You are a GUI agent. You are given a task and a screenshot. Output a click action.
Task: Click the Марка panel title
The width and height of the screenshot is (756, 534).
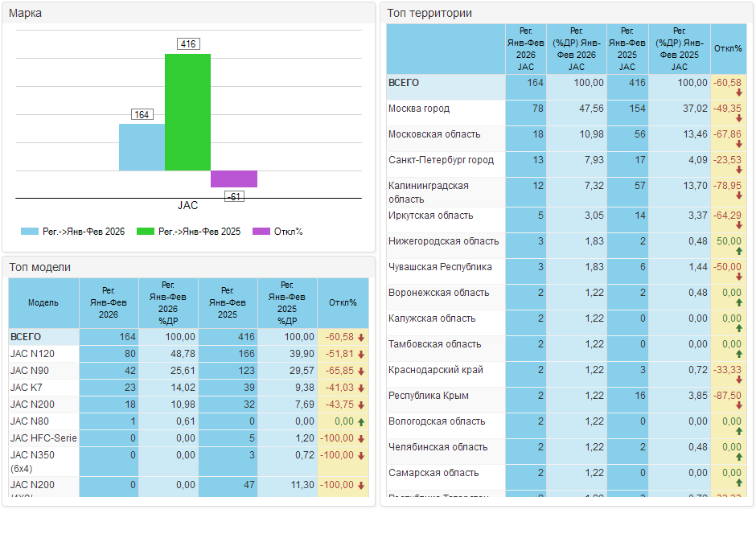click(26, 13)
